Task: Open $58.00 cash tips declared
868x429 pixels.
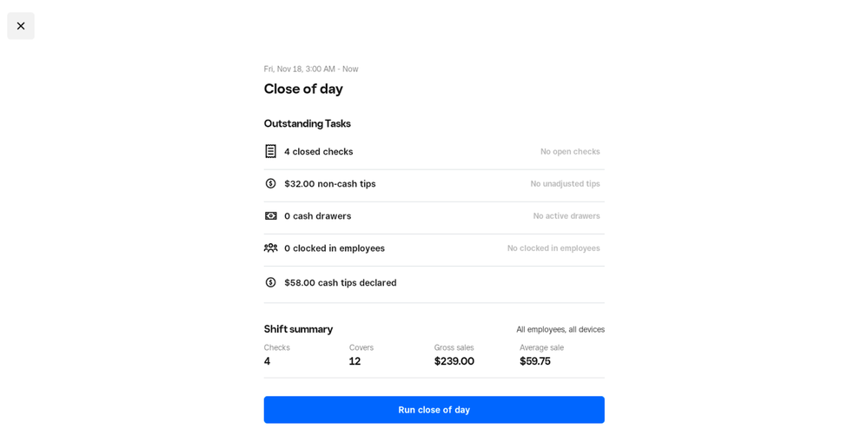Action: coord(340,283)
